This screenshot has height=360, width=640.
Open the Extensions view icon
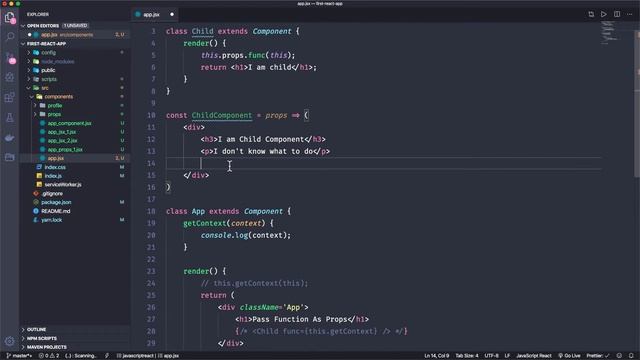(x=9, y=97)
